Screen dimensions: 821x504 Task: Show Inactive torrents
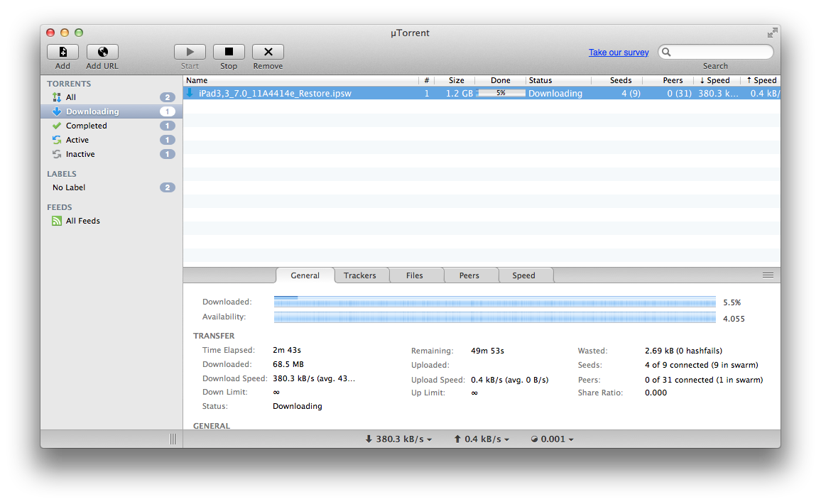(112, 154)
